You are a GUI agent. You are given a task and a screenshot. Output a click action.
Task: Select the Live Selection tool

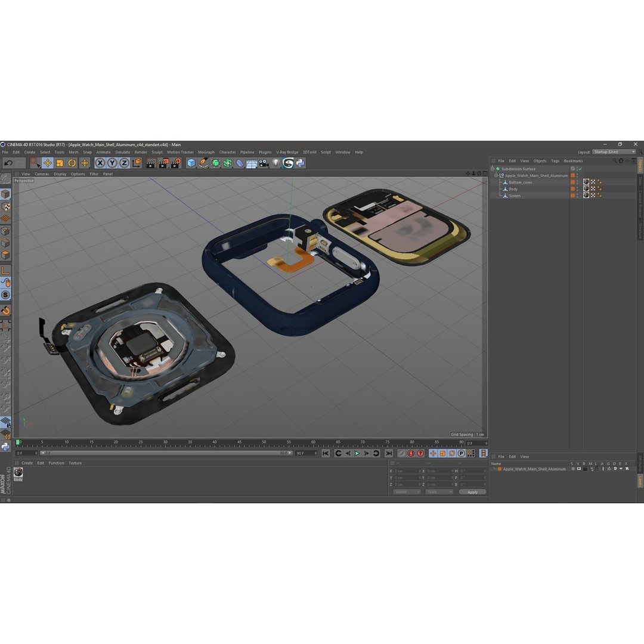pos(35,163)
